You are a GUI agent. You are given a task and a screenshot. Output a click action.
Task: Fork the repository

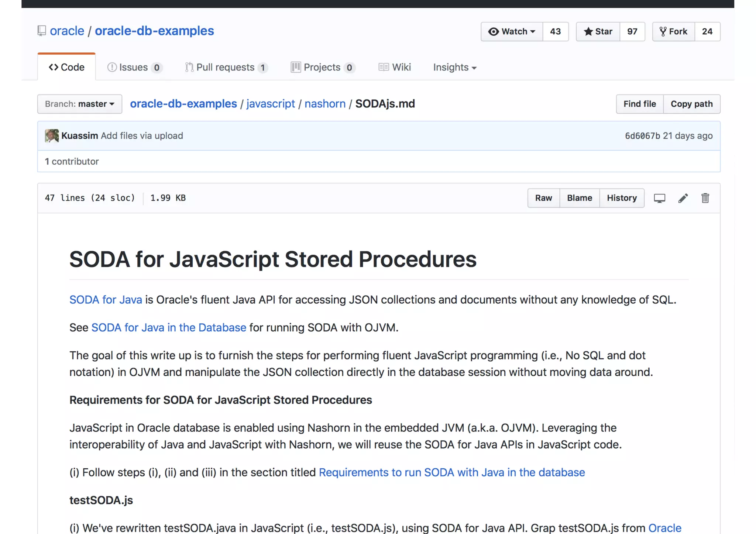point(674,31)
